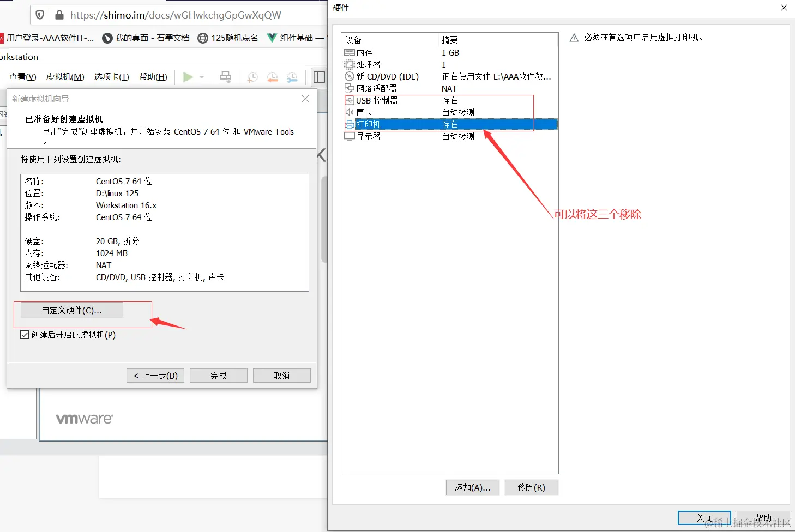
Task: Click the take snapshot toolbar icon
Action: click(x=252, y=77)
